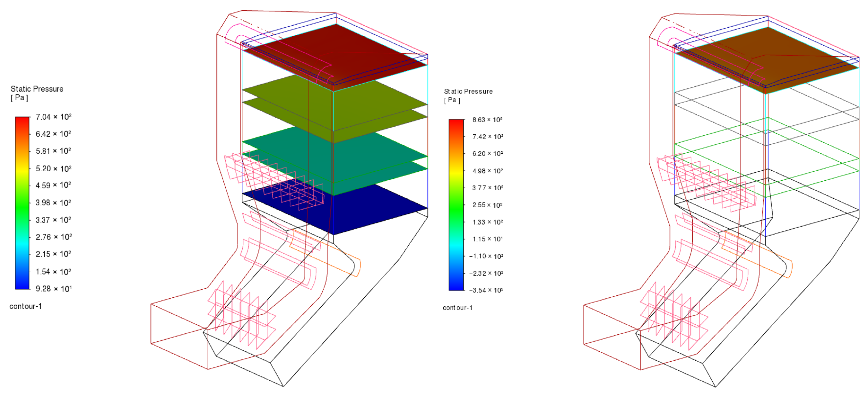
Task: Click the 2.76 × 10² legend value
Action: coord(54,237)
